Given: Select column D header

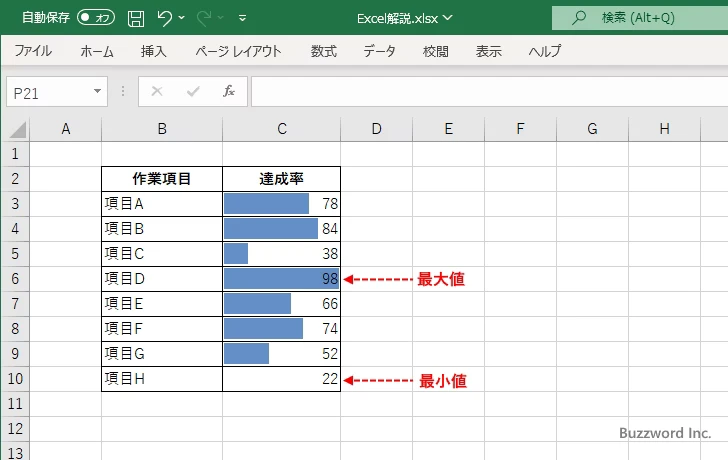Looking at the screenshot, I should [x=377, y=129].
